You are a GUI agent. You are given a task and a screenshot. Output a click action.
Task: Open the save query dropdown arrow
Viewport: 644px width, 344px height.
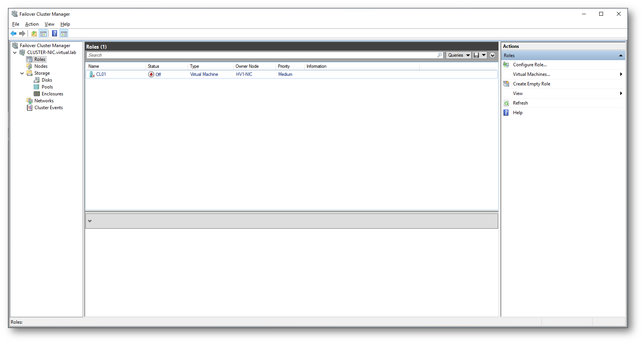484,55
